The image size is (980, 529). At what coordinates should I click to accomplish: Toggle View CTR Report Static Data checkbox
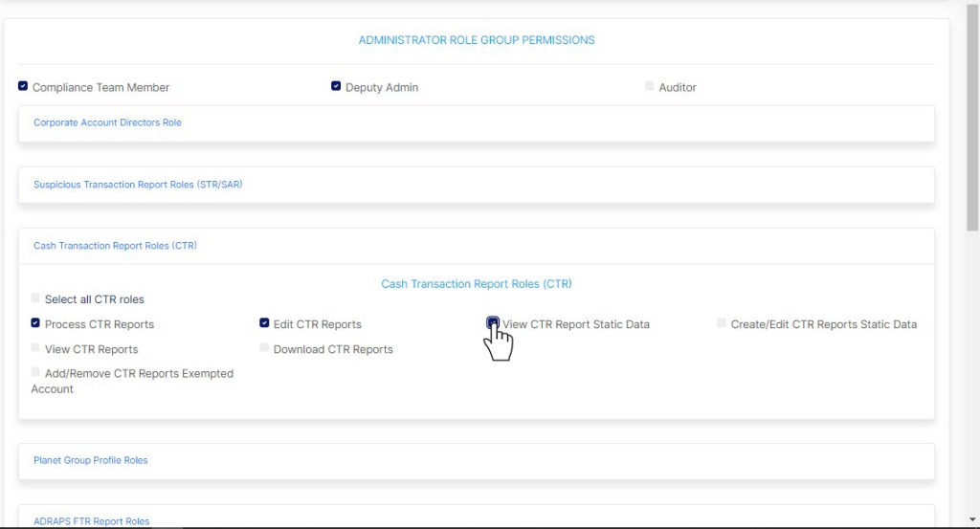[x=493, y=323]
